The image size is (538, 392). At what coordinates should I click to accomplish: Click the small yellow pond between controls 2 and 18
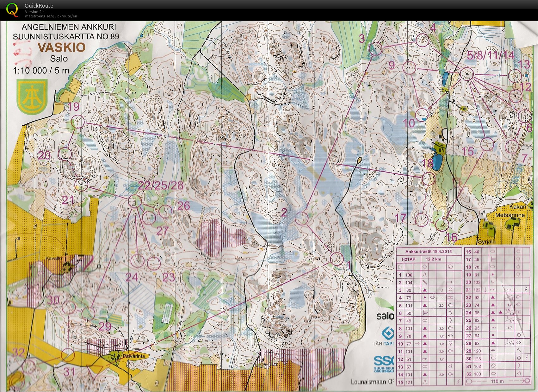(359, 160)
